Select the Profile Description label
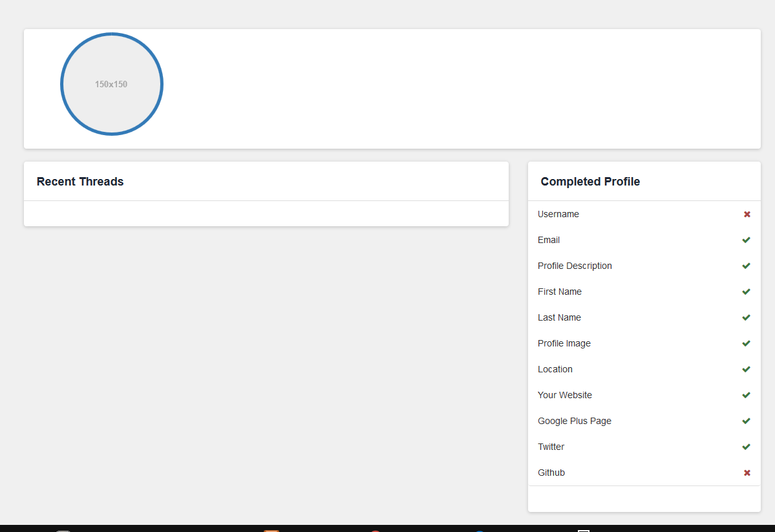The width and height of the screenshot is (775, 532). 575,266
